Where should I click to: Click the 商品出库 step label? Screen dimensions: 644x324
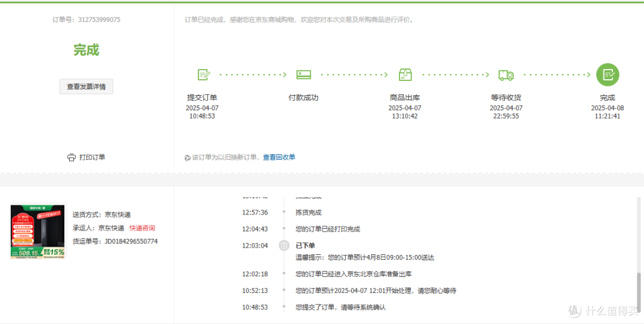pos(405,98)
